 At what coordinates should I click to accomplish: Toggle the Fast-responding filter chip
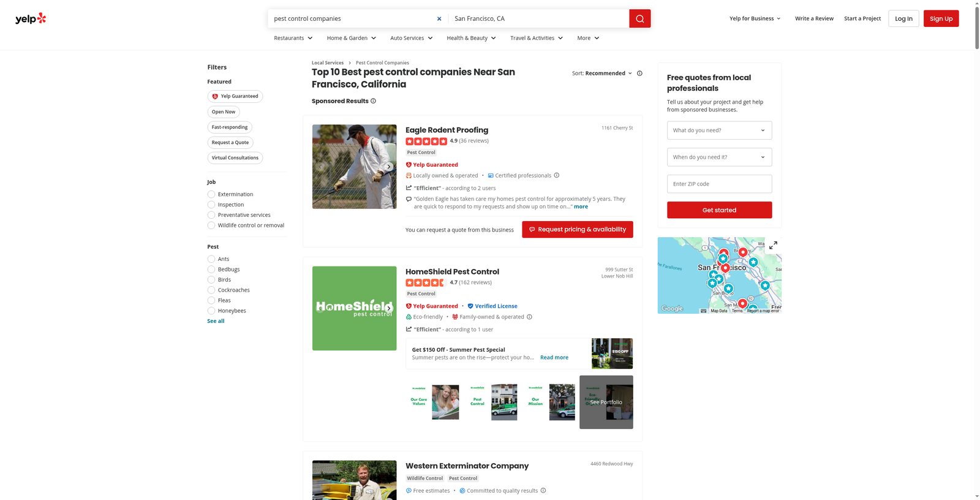click(230, 127)
